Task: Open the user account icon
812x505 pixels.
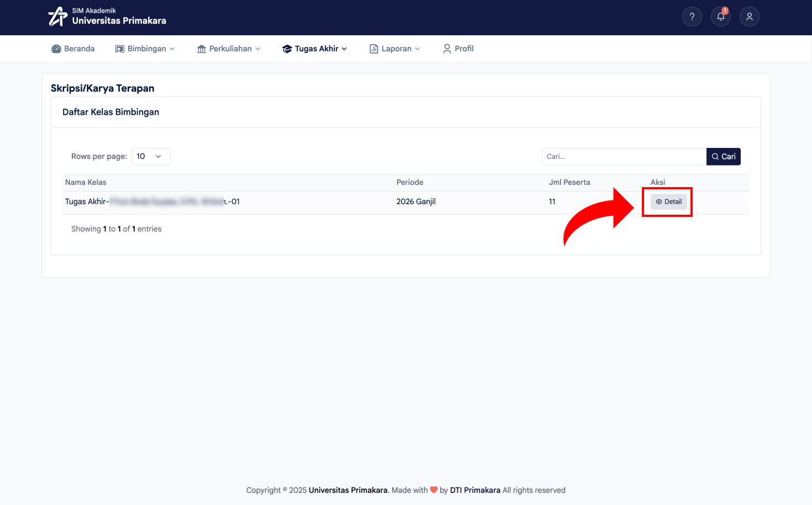Action: pos(750,17)
